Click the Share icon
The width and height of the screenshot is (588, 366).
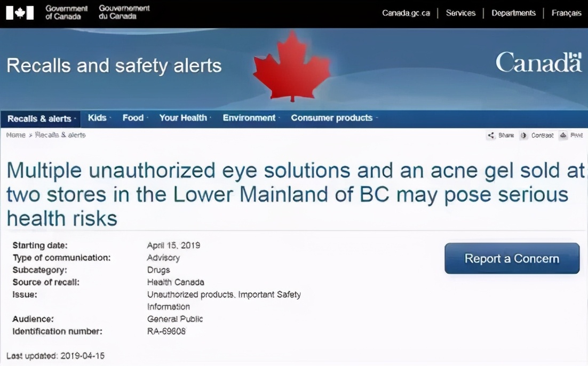pos(491,136)
